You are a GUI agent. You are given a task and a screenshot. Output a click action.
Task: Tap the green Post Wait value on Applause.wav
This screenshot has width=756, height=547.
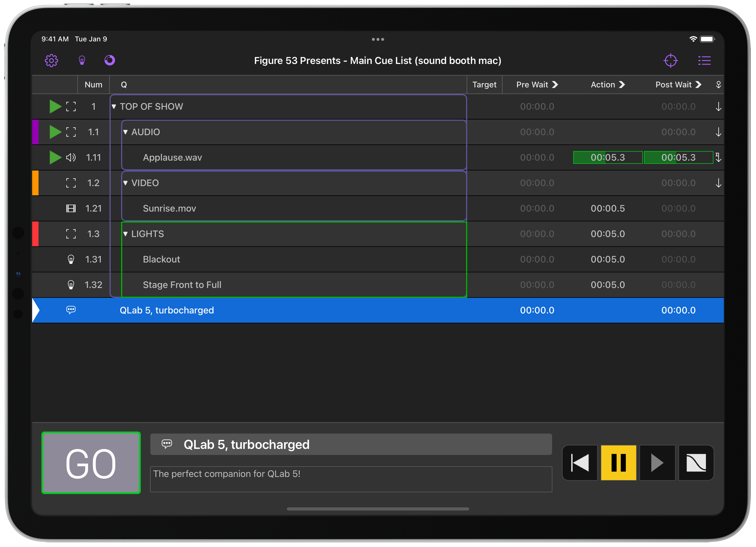click(x=678, y=157)
